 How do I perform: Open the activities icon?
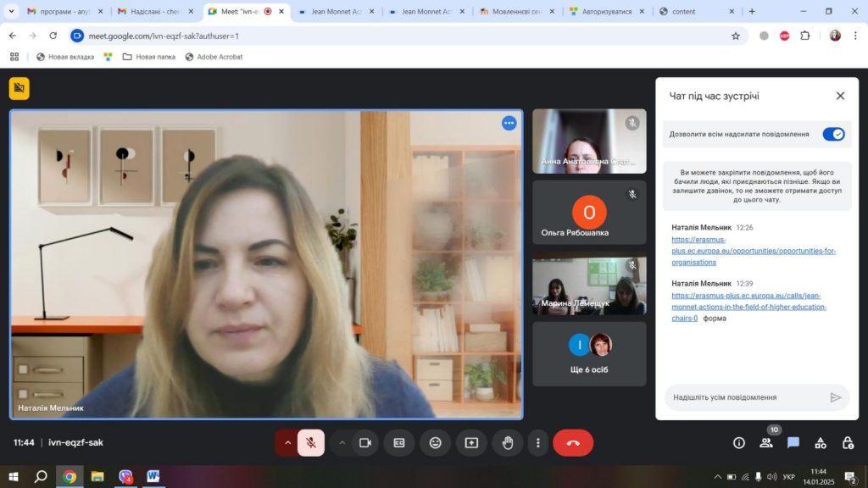click(x=820, y=442)
